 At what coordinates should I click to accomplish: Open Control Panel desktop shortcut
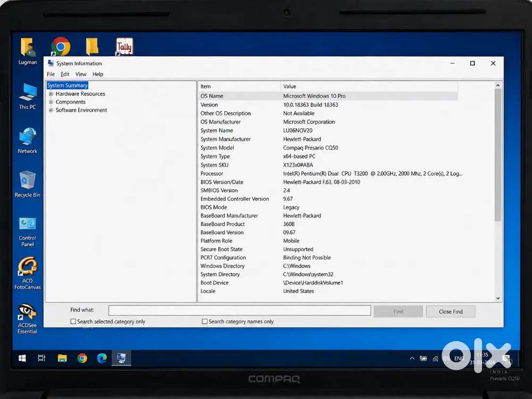(28, 232)
